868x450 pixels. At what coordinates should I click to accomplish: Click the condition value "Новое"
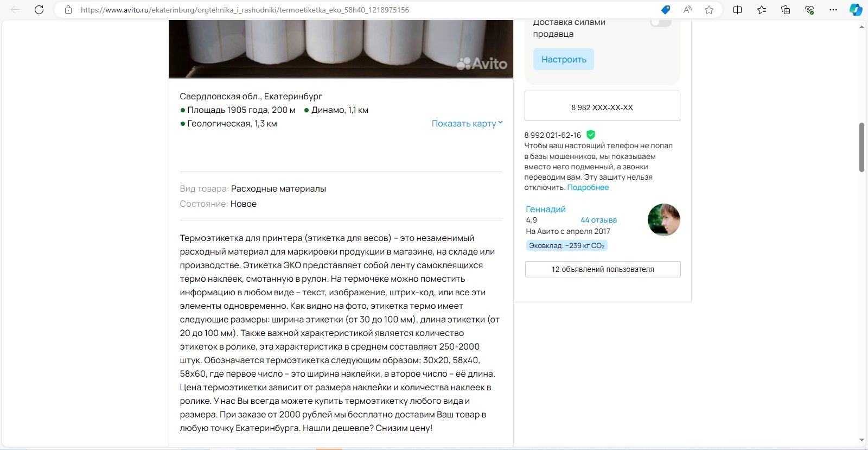[x=244, y=204]
